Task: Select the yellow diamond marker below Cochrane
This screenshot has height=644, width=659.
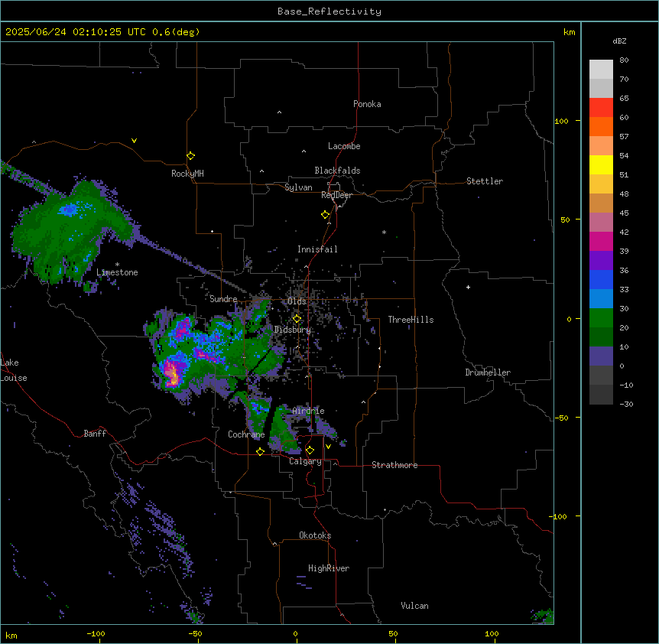Action: click(x=260, y=451)
